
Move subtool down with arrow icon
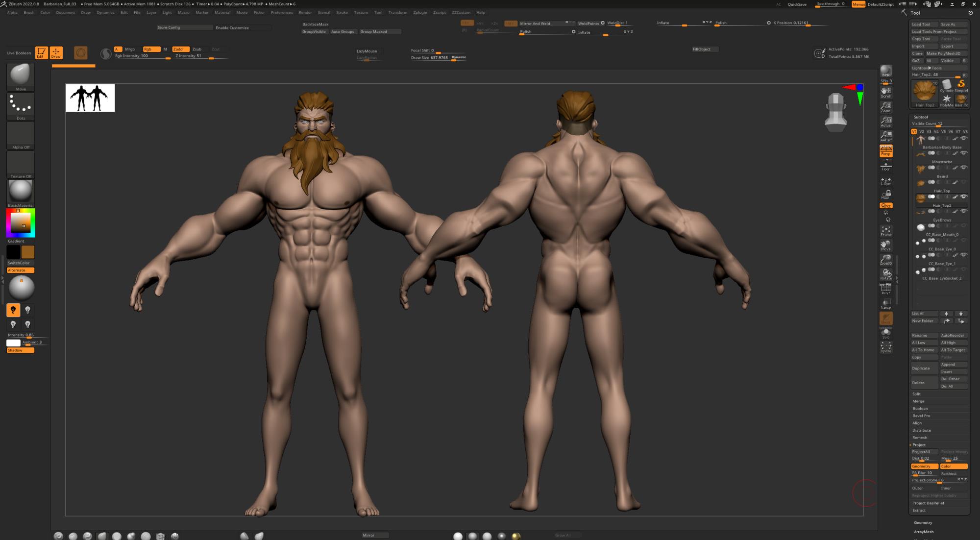point(961,314)
